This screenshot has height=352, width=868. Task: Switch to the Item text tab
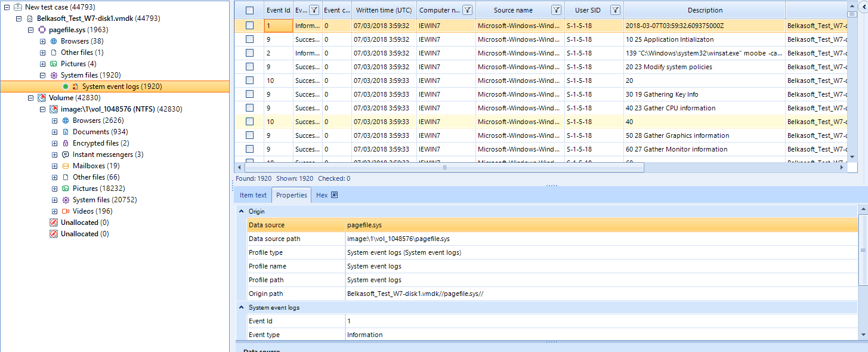click(x=253, y=195)
